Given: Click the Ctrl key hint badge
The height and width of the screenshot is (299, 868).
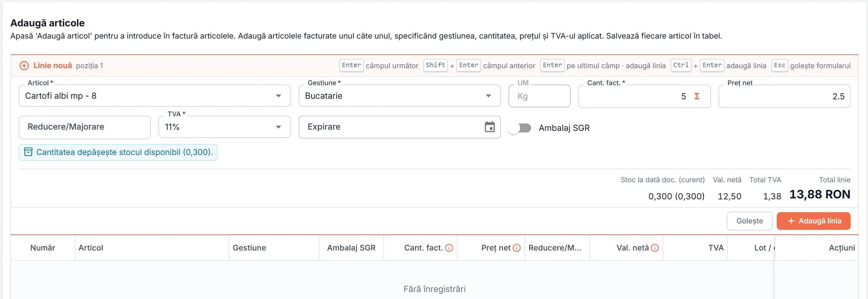Looking at the screenshot, I should pos(681,65).
